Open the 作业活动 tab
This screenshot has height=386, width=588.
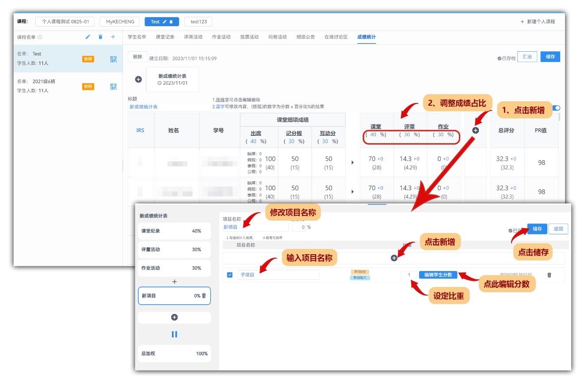221,37
